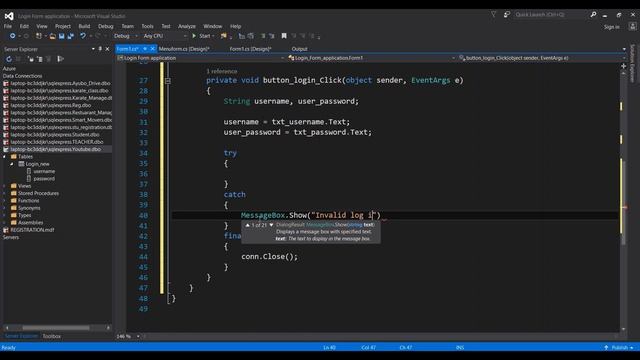Switch to the Toolbox tab

pos(51,336)
